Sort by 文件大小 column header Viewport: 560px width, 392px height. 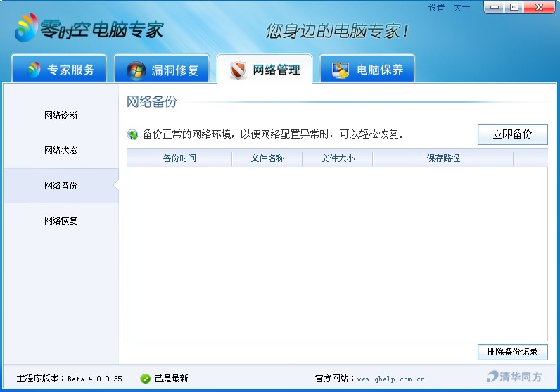(338, 158)
